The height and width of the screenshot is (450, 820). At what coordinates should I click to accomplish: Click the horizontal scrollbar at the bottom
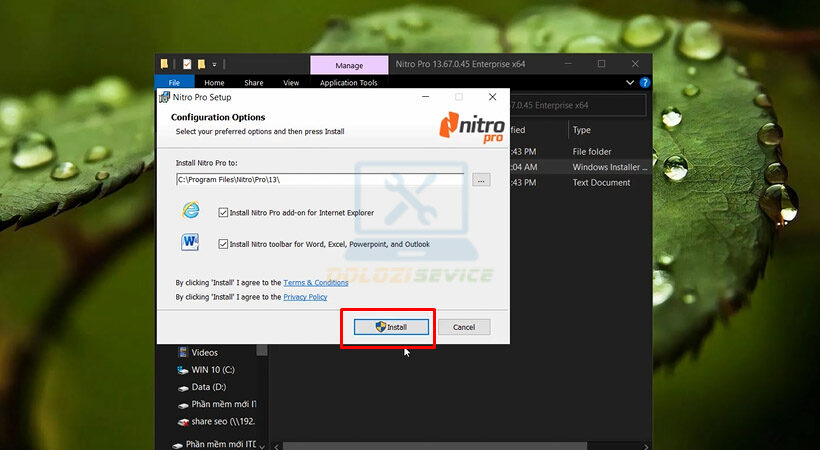pos(450,445)
